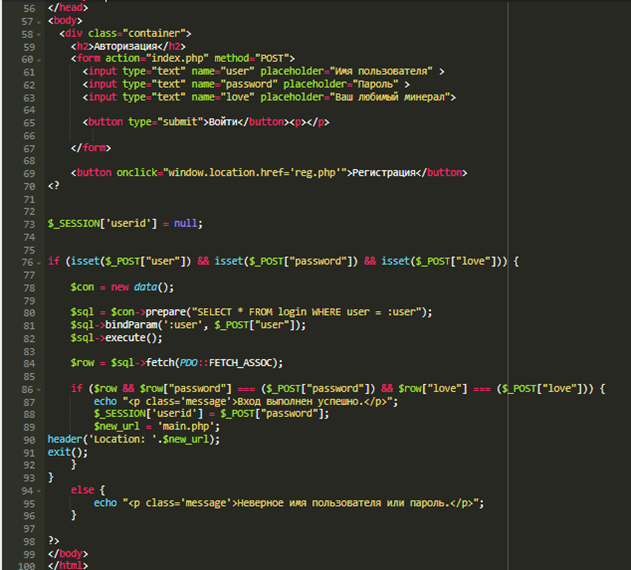
Task: Click the data() class name
Action: 151,287
